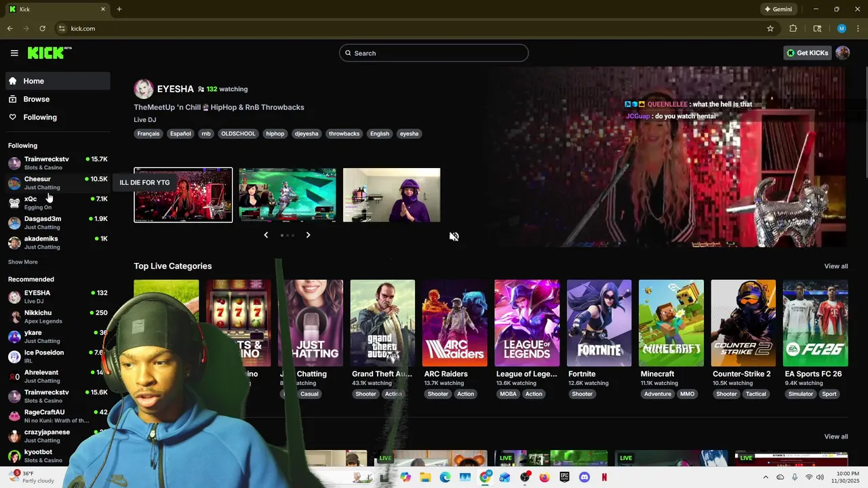Unmute the featured stream player
The width and height of the screenshot is (868, 488).
(454, 237)
